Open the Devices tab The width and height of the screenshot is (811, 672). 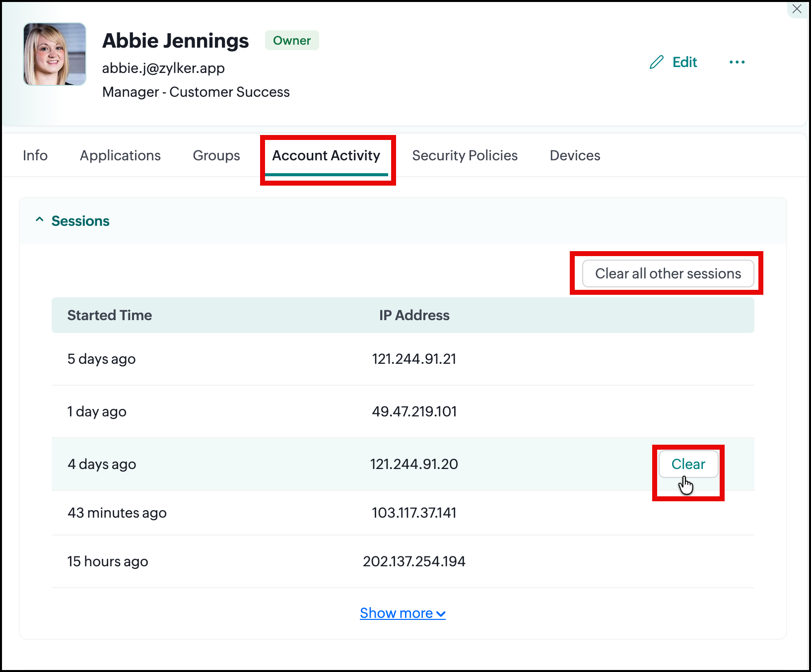(x=575, y=156)
